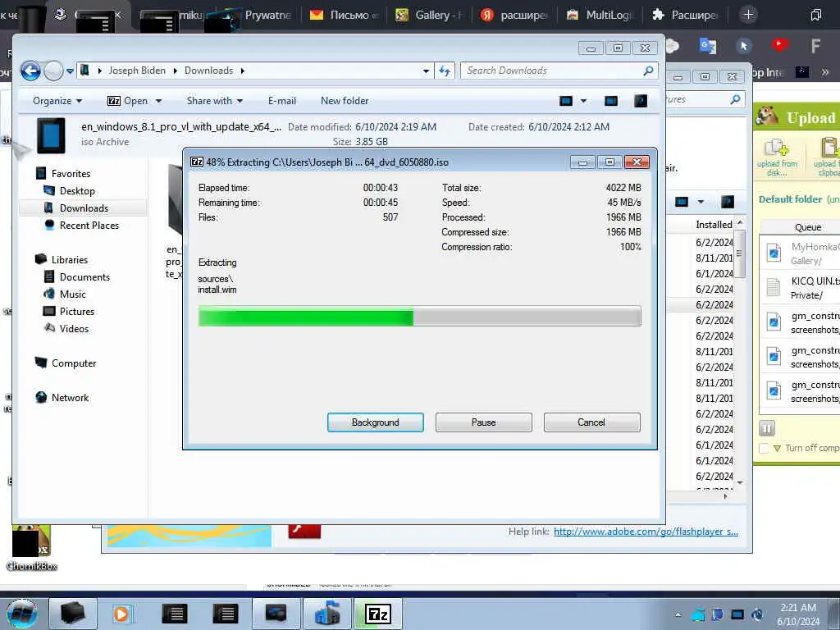
Task: Click YouTube extension icon in browser toolbar
Action: pos(779,45)
